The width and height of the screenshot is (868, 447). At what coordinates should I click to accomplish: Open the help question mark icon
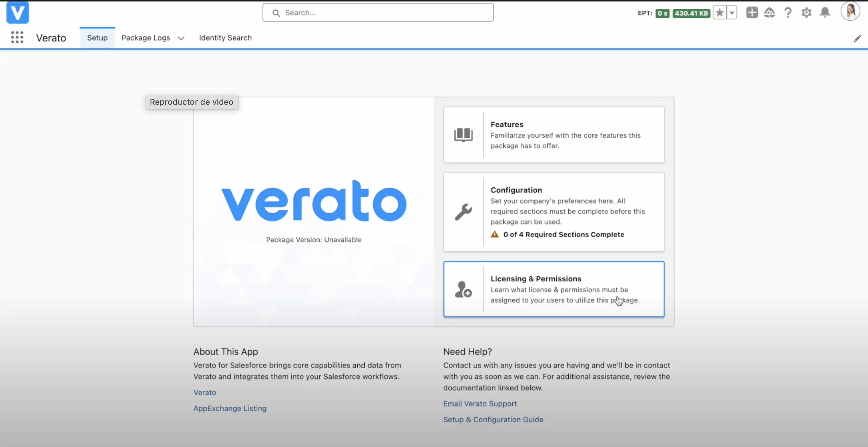(x=788, y=13)
